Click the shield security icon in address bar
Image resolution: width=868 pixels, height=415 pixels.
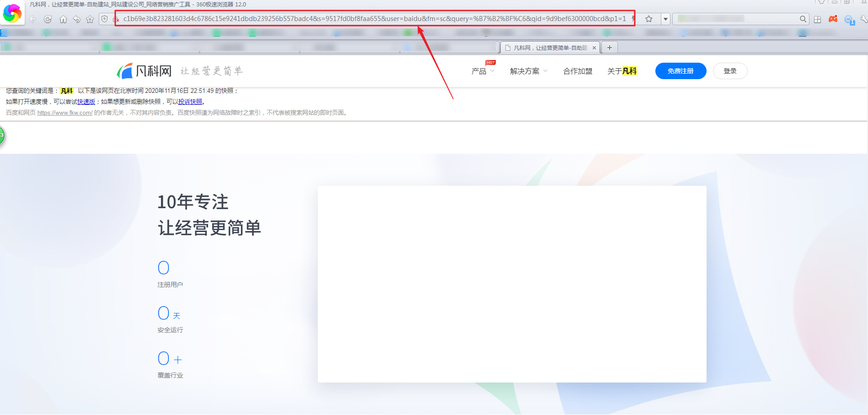(104, 19)
